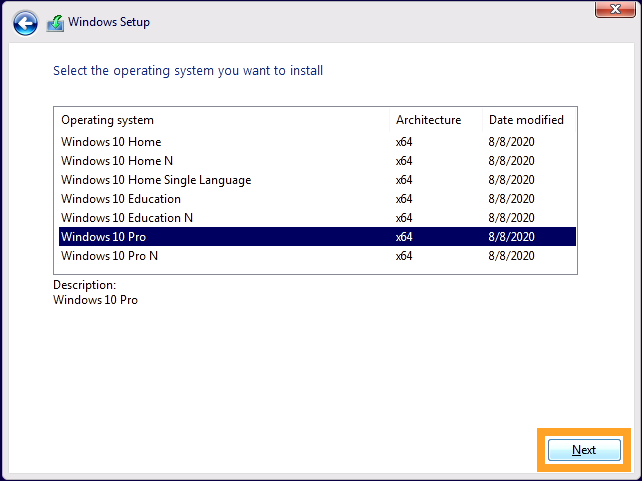Click x64 cell in Windows 10 Education row
Viewport: 642px width, 481px height.
404,199
